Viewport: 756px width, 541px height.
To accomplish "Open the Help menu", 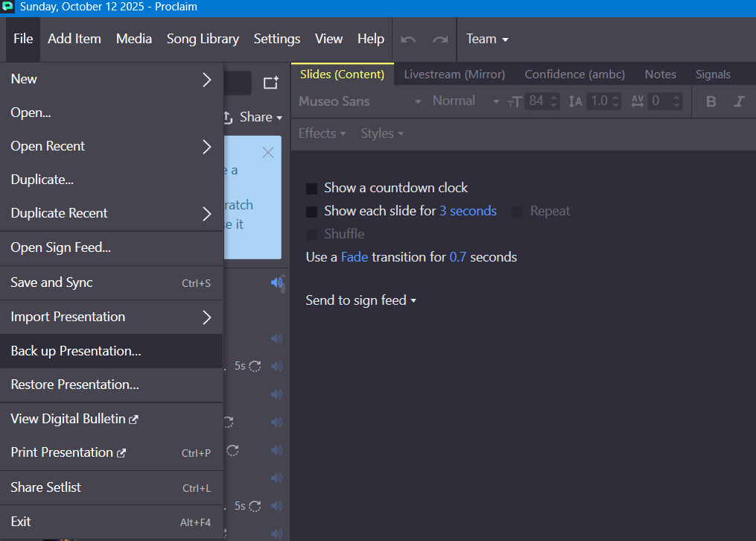I will 371,39.
